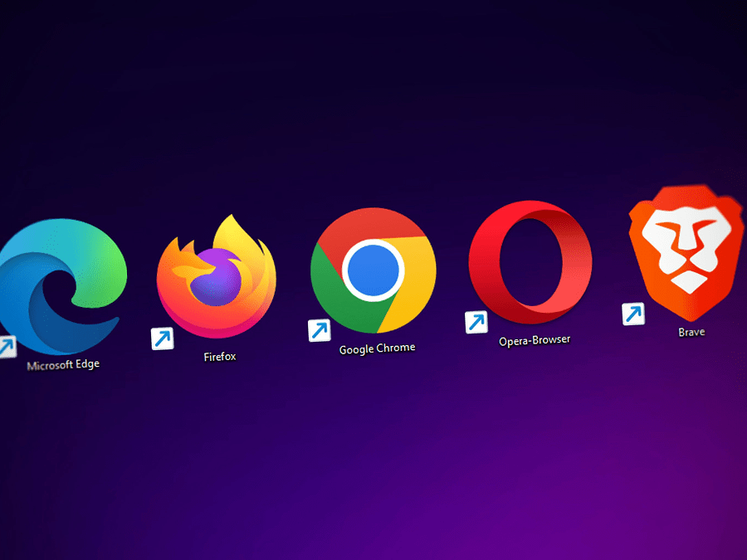The width and height of the screenshot is (747, 560).
Task: Click the blue center circle of Chrome logo
Action: tap(373, 270)
